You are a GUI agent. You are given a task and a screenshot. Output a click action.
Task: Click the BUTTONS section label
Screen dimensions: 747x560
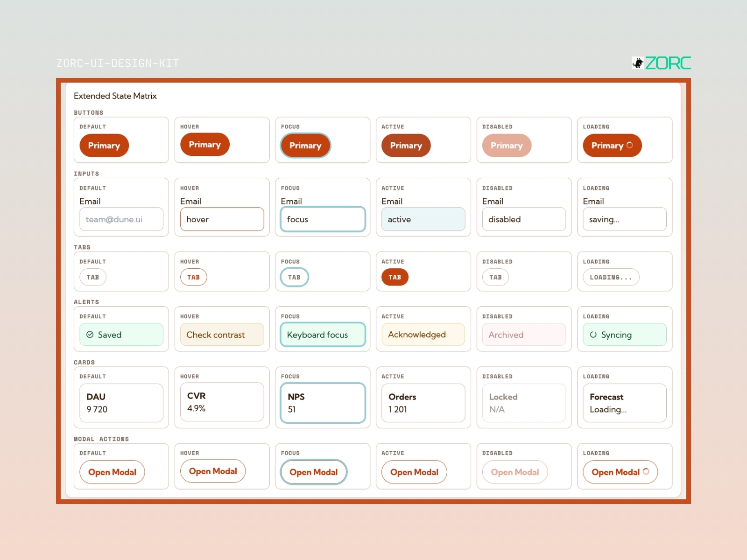pos(89,112)
